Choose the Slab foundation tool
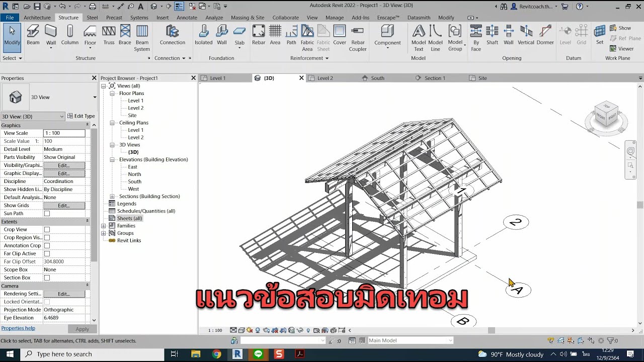The image size is (644, 362). pos(239,36)
